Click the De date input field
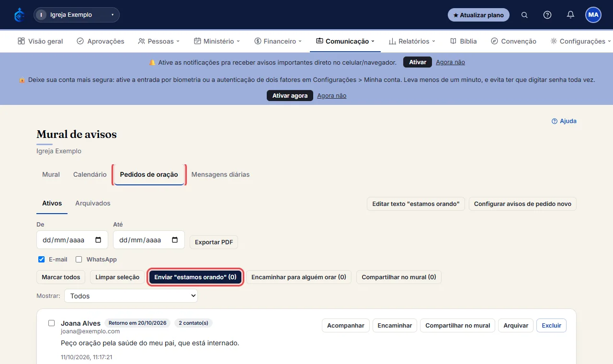The width and height of the screenshot is (613, 364). (x=72, y=240)
